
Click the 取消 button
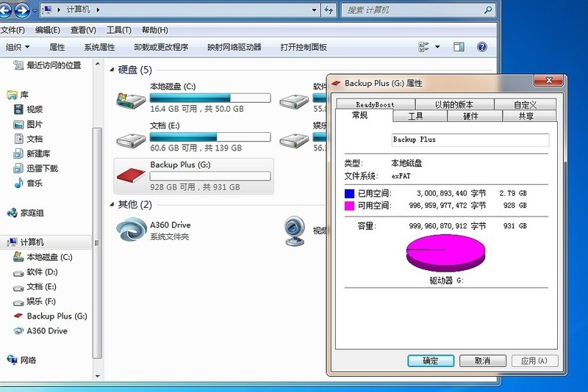482,360
